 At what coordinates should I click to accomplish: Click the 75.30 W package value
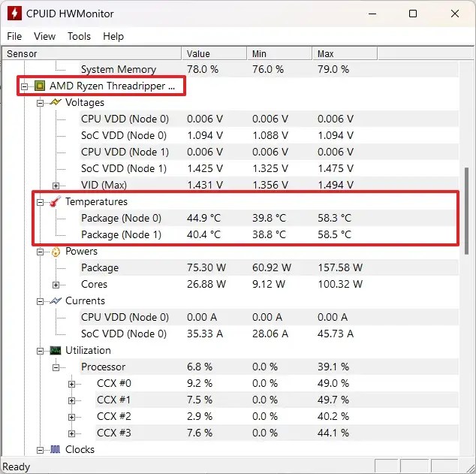pos(206,267)
